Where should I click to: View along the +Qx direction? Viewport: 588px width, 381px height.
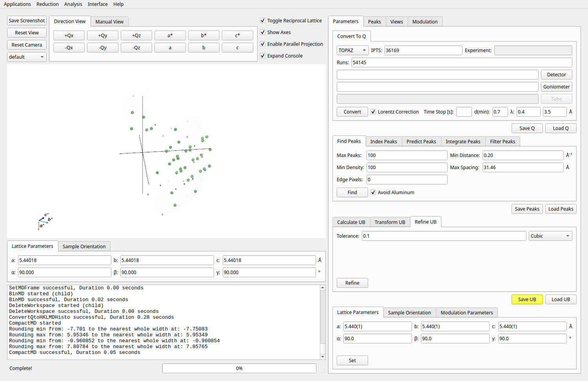69,35
